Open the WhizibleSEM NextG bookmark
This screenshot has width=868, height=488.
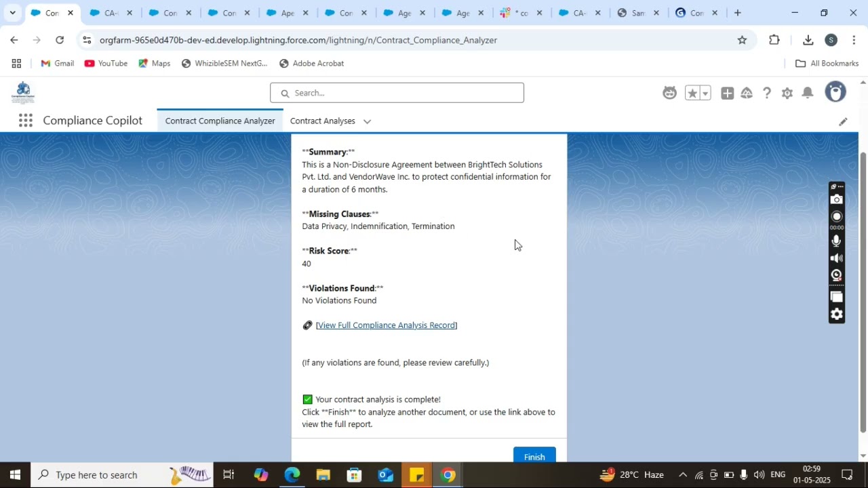tap(224, 64)
